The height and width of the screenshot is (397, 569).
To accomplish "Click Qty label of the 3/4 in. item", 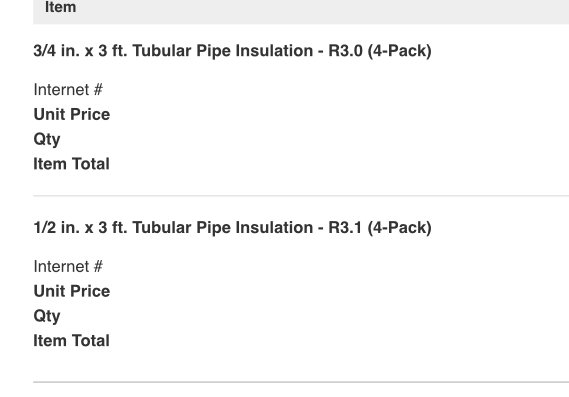I will point(47,139).
